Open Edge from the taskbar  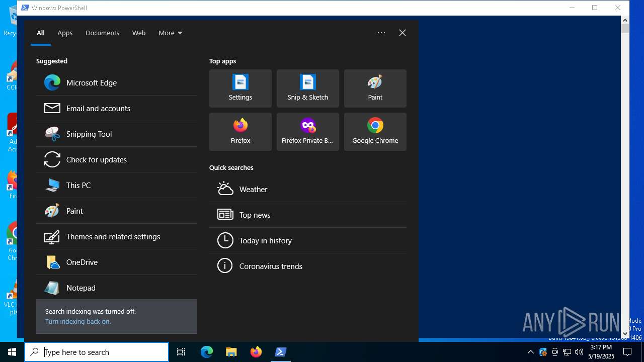tap(207, 352)
